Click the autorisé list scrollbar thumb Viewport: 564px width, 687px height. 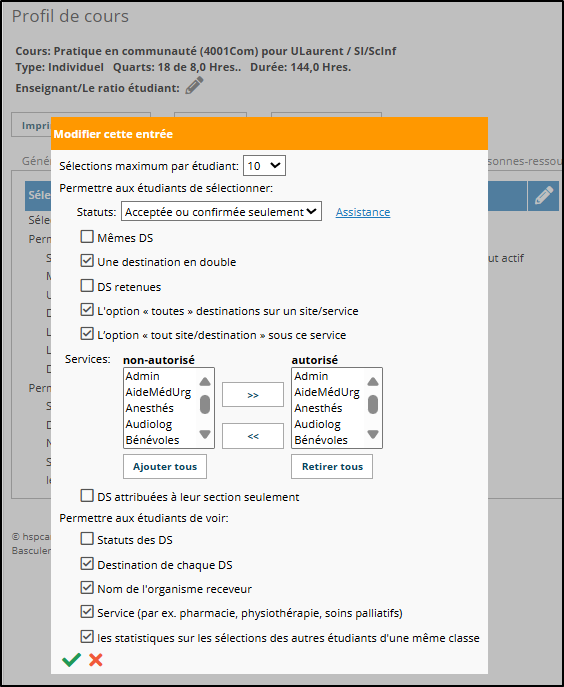pos(373,404)
